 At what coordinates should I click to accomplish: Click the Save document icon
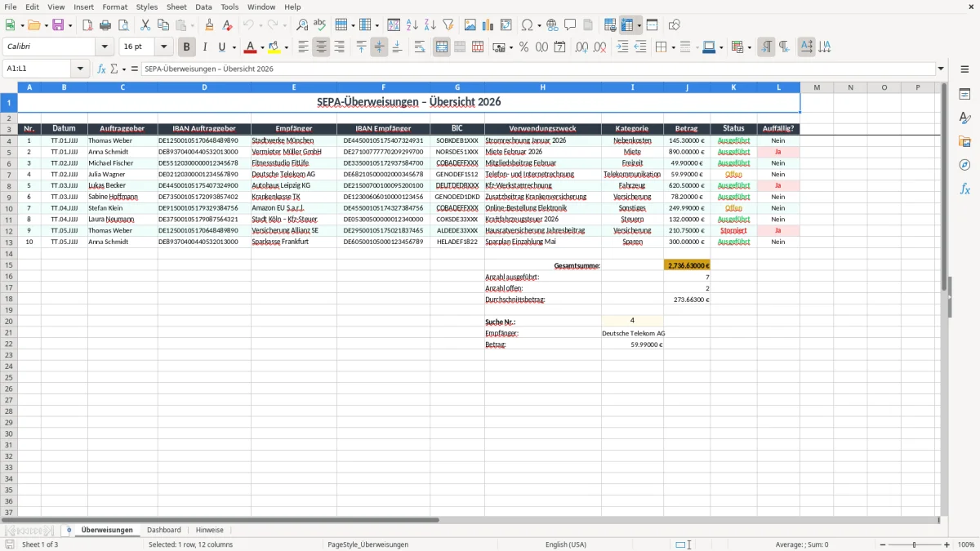(58, 25)
